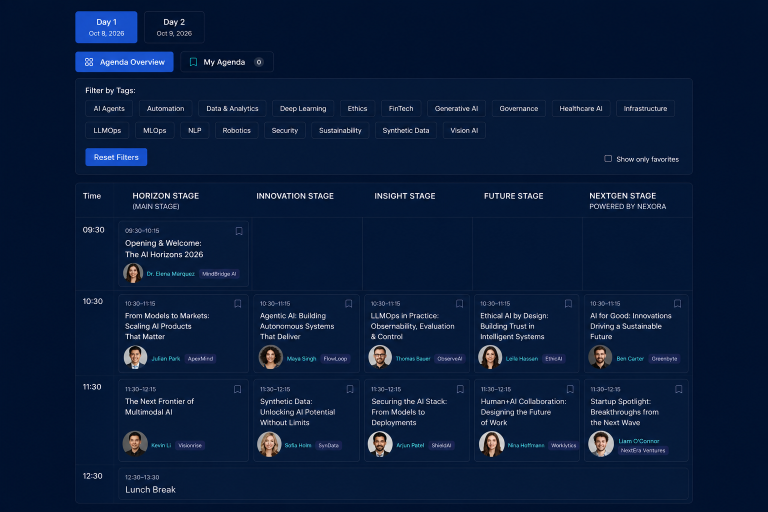The width and height of the screenshot is (768, 512).
Task: Open the Agenda Overview view
Action: click(x=124, y=62)
